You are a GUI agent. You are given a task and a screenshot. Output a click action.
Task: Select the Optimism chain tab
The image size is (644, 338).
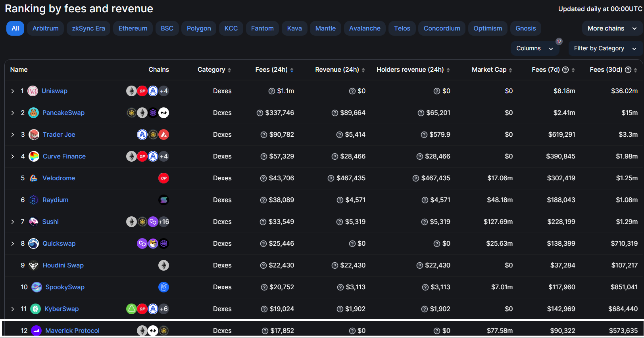pyautogui.click(x=488, y=29)
